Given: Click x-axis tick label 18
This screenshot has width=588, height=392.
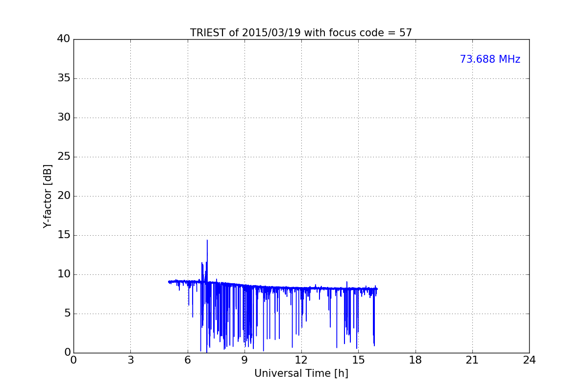Looking at the screenshot, I should tap(416, 360).
